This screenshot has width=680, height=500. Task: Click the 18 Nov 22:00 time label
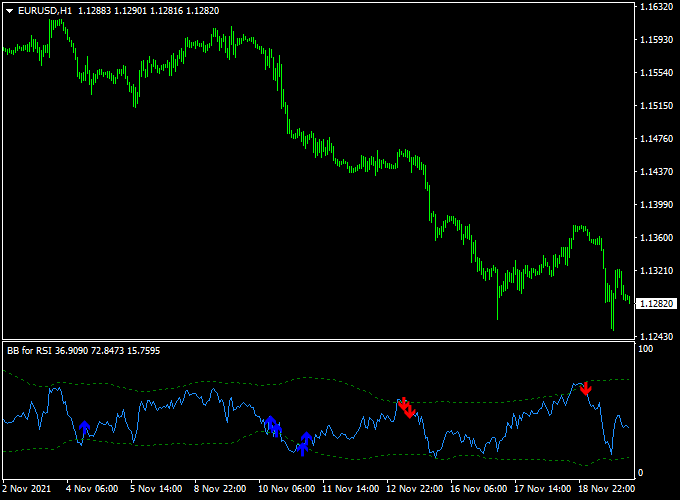606,489
